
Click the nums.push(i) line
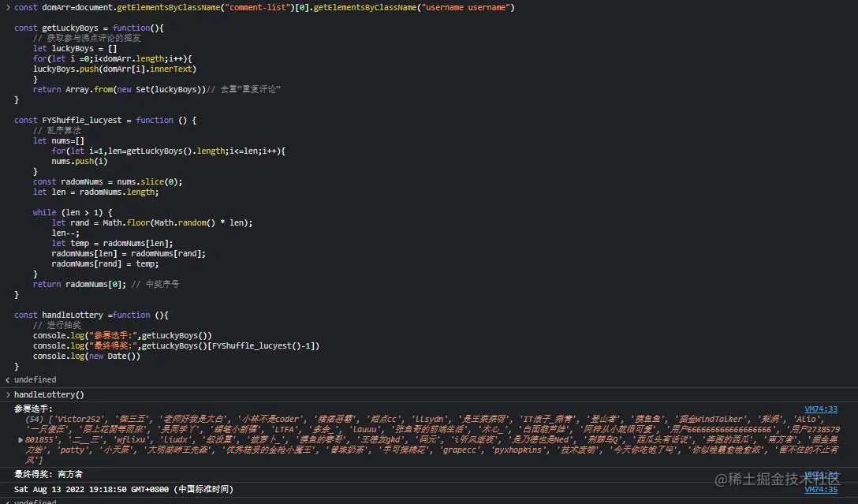point(80,161)
